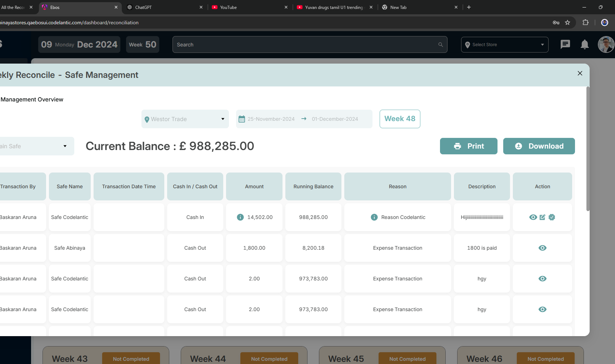Approve the Cash In transaction with check badge

tap(552, 217)
